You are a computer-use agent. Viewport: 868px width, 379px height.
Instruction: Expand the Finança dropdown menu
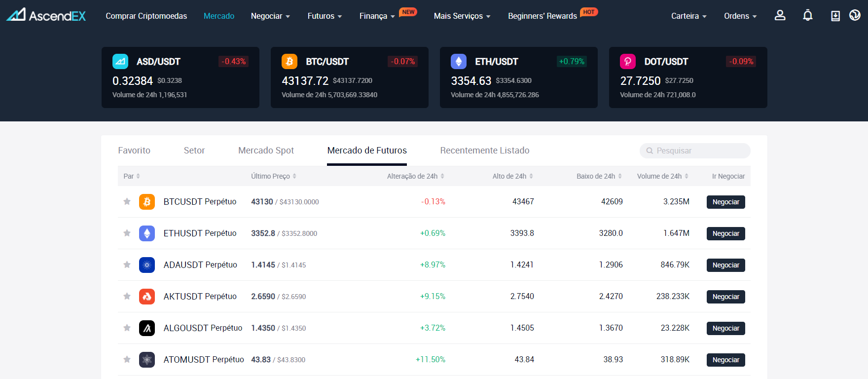click(377, 16)
